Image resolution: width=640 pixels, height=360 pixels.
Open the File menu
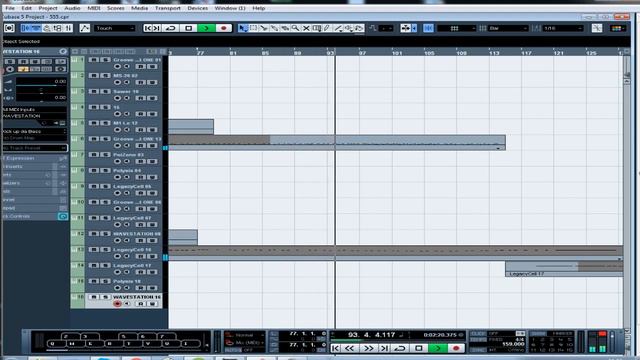click(10, 8)
